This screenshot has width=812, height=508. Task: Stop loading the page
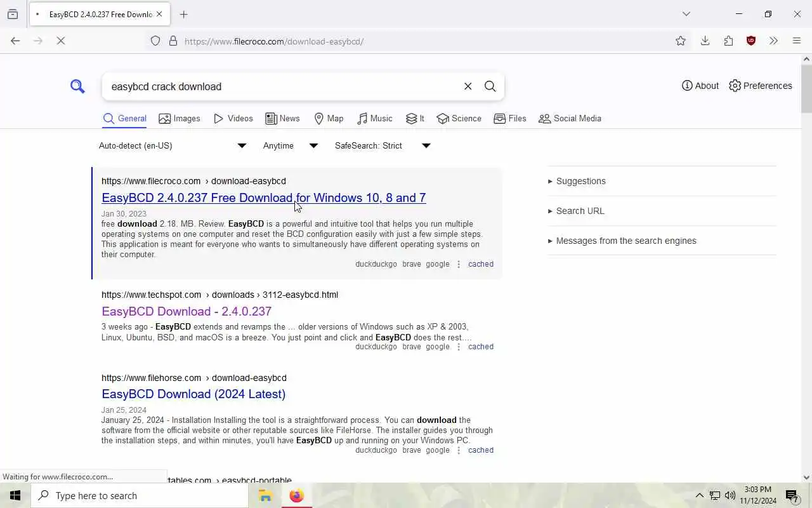61,41
